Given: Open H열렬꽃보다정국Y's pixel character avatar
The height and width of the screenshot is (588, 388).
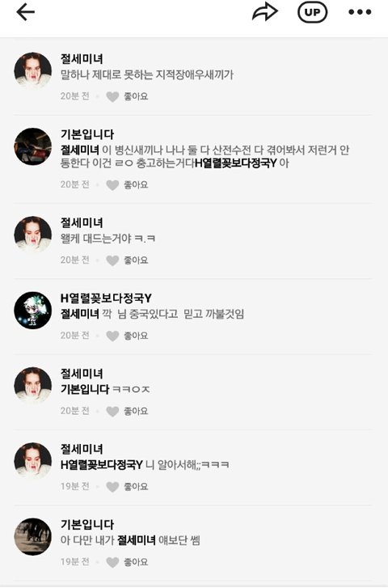Looking at the screenshot, I should tap(32, 310).
